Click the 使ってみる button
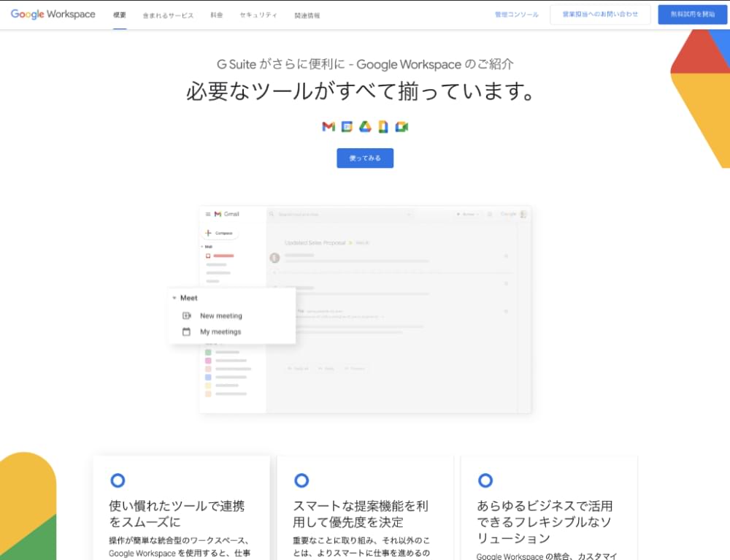730x560 pixels. click(x=365, y=158)
